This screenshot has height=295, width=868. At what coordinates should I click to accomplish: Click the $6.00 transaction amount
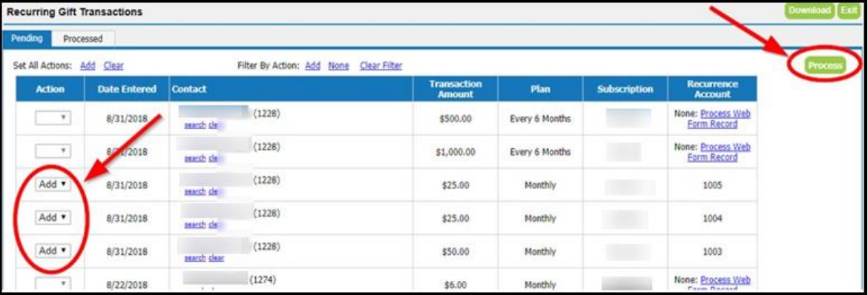click(x=456, y=285)
